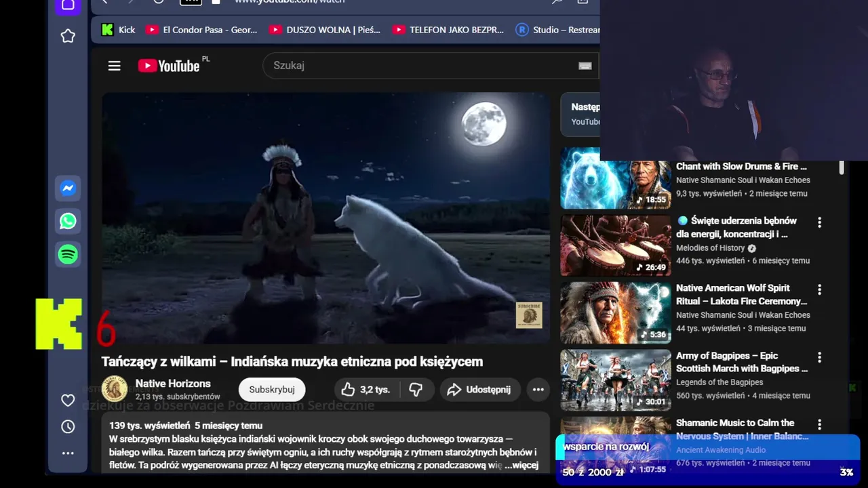Open the bear thumbnail video 18:55
868x488 pixels.
[616, 179]
